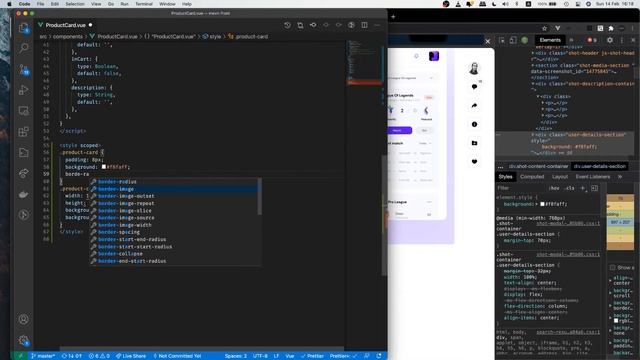The height and width of the screenshot is (360, 640).
Task: Open the Elements tab in DevTools
Action: click(x=550, y=40)
